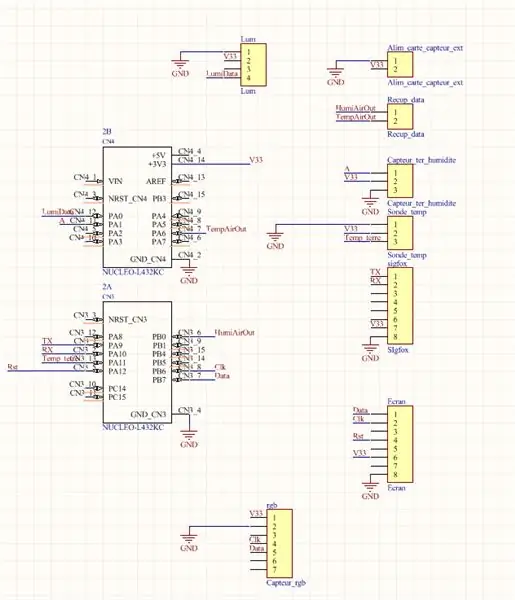This screenshot has width=515, height=600.
Task: Click the Rst label on the PA12 wire
Action: pos(13,367)
